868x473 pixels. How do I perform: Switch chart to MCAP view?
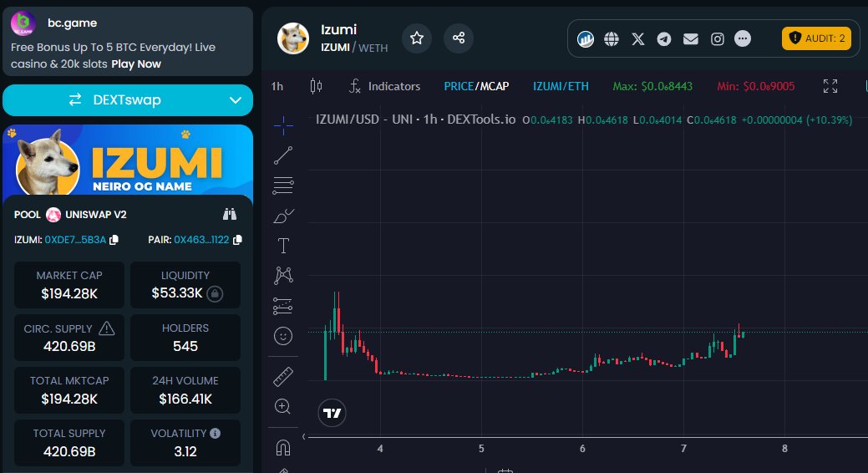click(x=495, y=86)
